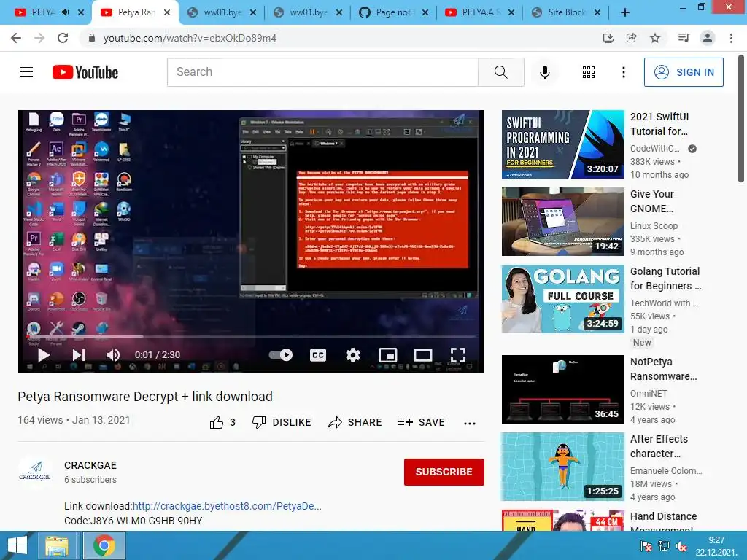Open more actions ellipsis under video
Screen dimensions: 747x560
coord(470,424)
